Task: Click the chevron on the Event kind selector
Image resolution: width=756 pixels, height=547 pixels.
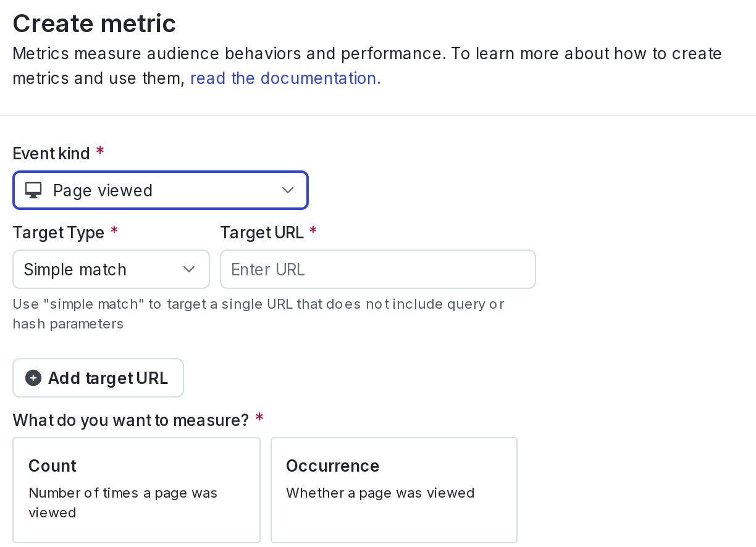Action: coord(288,190)
